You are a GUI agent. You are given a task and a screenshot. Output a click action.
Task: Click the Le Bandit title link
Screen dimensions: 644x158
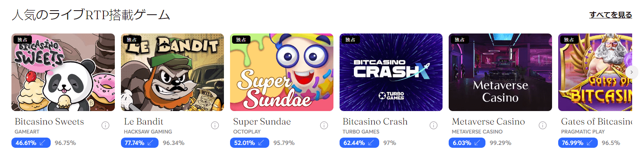pyautogui.click(x=143, y=122)
